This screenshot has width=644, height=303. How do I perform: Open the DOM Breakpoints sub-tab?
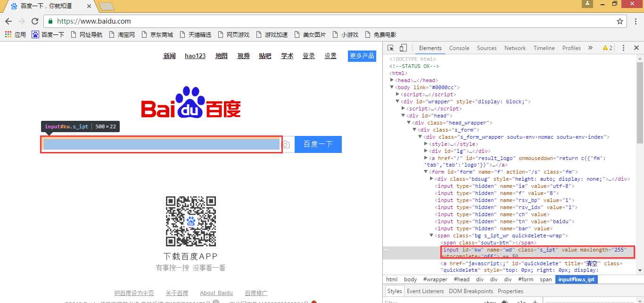(471, 291)
